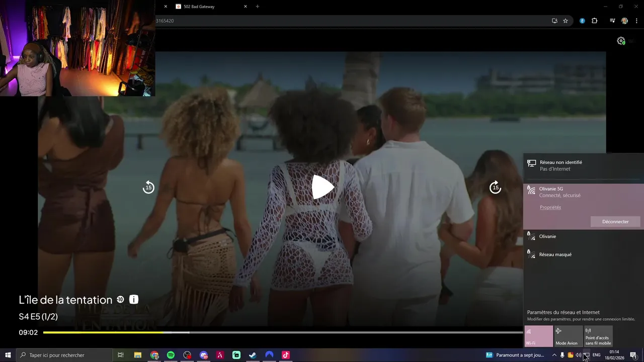Select the Réseau non identifié entry

584,165
